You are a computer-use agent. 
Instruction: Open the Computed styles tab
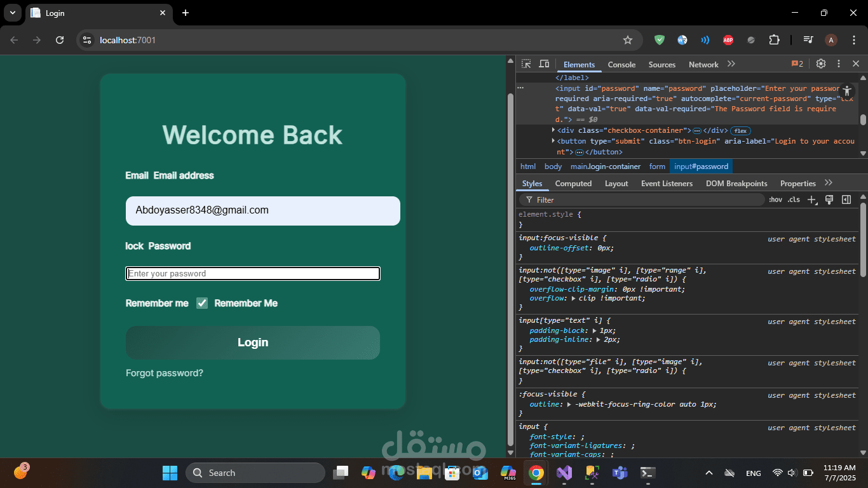coord(573,184)
